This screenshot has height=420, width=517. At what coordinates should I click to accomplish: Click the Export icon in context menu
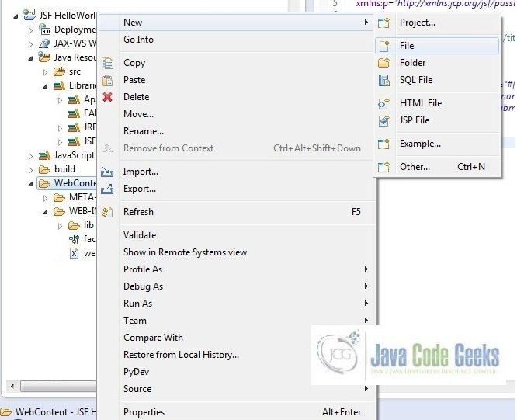tap(107, 189)
